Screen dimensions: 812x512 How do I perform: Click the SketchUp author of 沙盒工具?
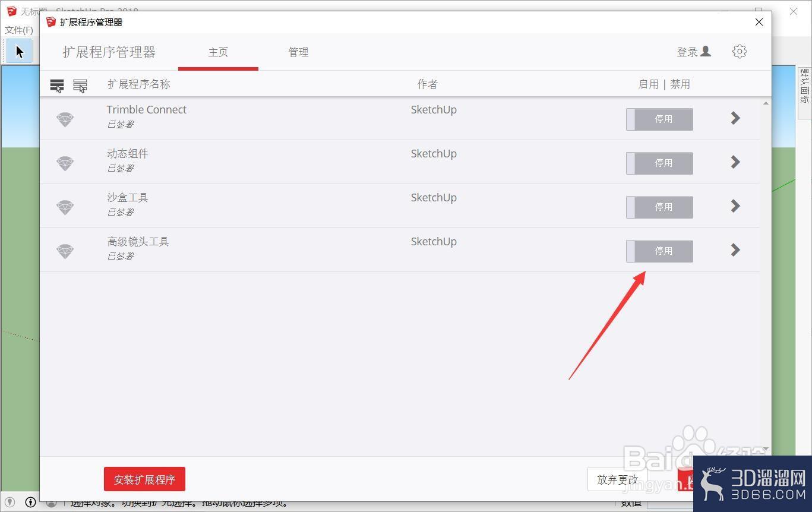[x=434, y=197]
